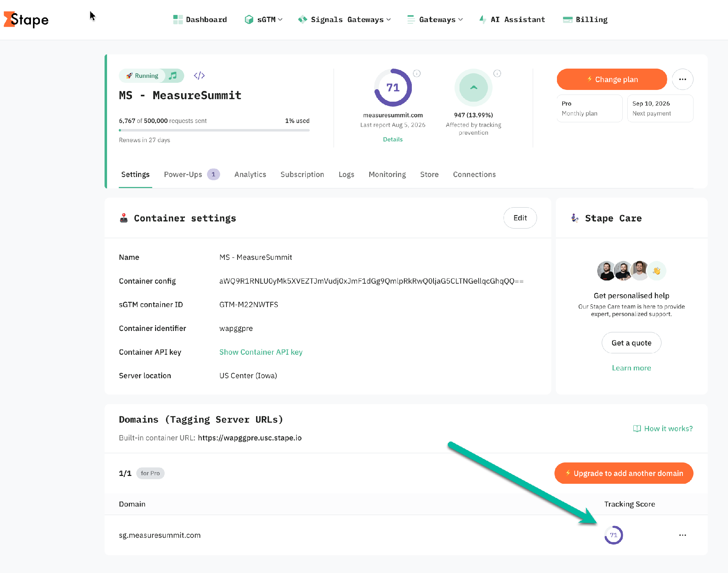Viewport: 728px width, 573px height.
Task: Open the container more-options menu
Action: (x=682, y=79)
